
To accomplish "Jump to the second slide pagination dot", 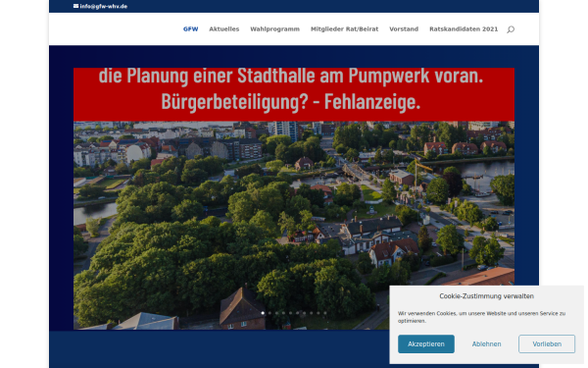I will coord(269,313).
